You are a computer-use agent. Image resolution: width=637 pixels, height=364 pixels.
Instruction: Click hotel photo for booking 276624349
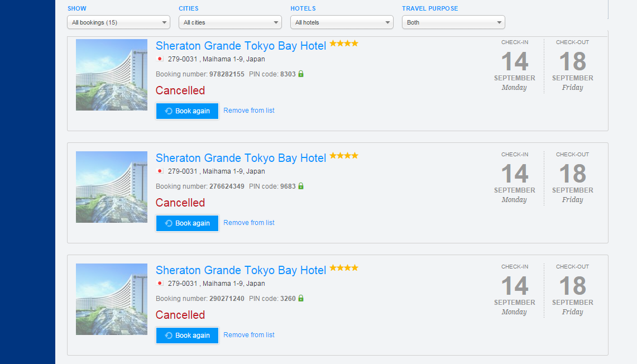click(x=112, y=187)
